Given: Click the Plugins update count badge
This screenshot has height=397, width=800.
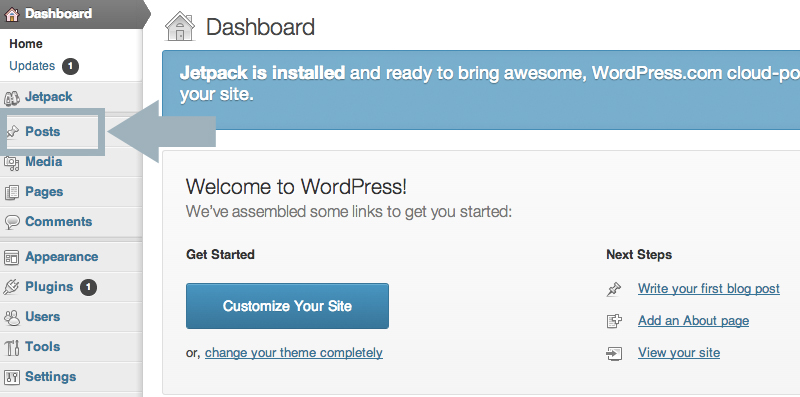Looking at the screenshot, I should tap(88, 287).
